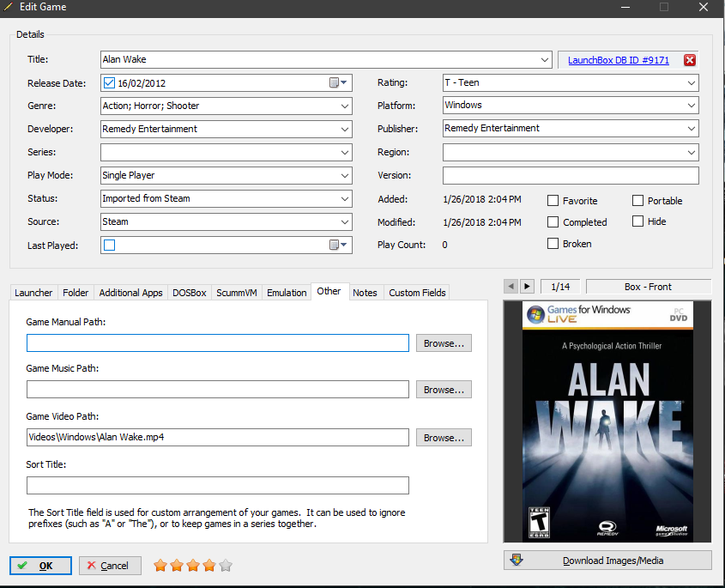Check the Completed checkbox
The width and height of the screenshot is (725, 588).
coord(553,222)
